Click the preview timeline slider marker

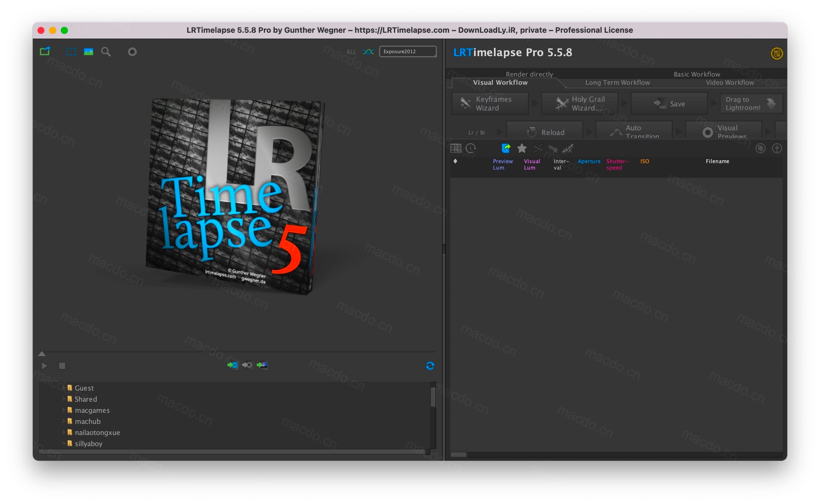click(42, 354)
